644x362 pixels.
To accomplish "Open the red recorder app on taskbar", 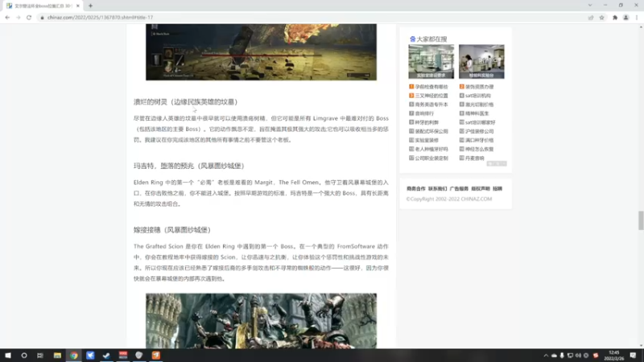I will (x=123, y=356).
